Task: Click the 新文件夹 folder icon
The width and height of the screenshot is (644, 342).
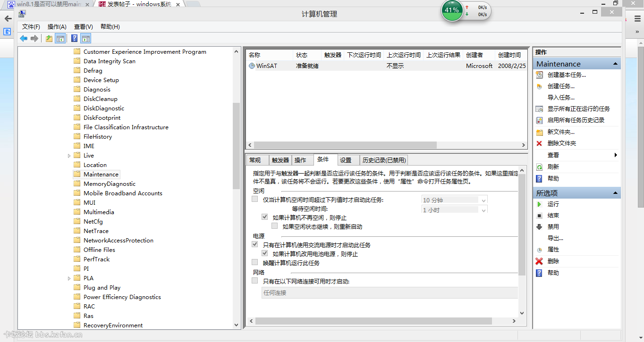Action: pyautogui.click(x=539, y=132)
